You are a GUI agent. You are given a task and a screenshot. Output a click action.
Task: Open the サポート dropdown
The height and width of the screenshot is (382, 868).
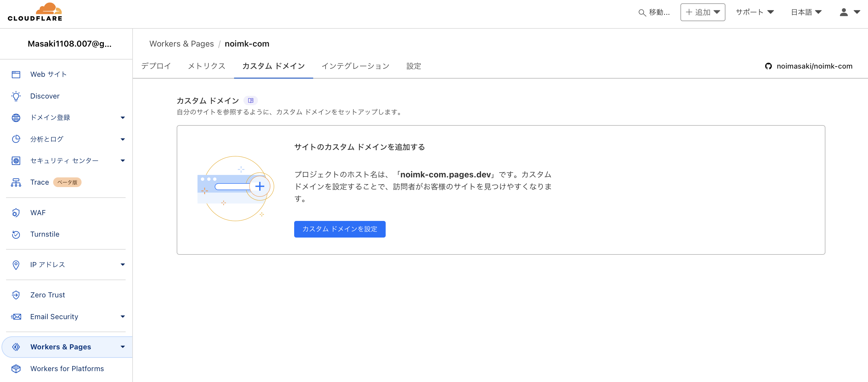[x=754, y=12]
